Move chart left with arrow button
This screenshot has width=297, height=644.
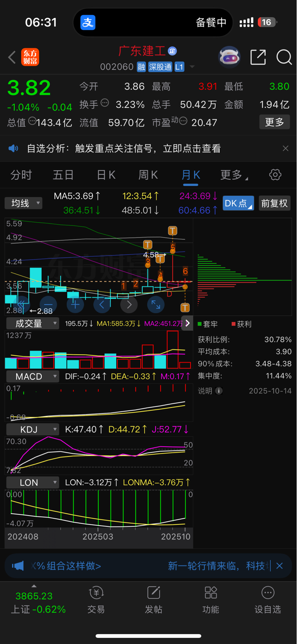(x=102, y=305)
